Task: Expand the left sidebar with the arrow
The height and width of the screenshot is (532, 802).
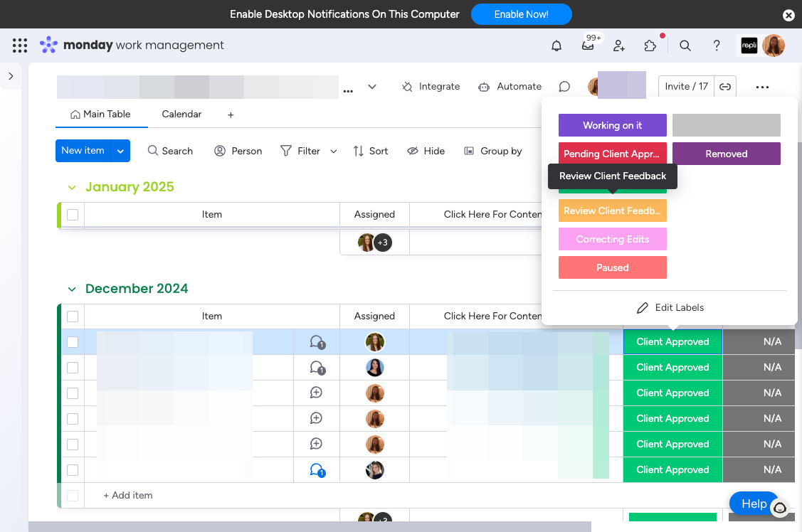Action: [11, 76]
